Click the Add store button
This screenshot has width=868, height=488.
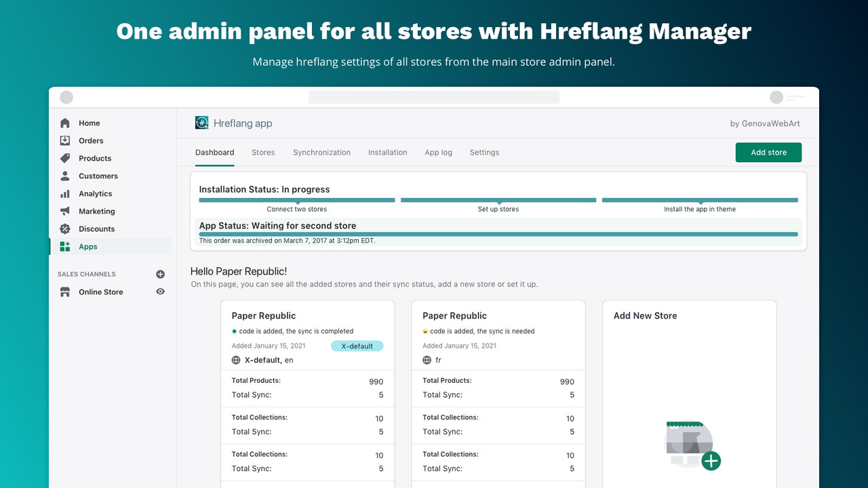click(x=768, y=152)
